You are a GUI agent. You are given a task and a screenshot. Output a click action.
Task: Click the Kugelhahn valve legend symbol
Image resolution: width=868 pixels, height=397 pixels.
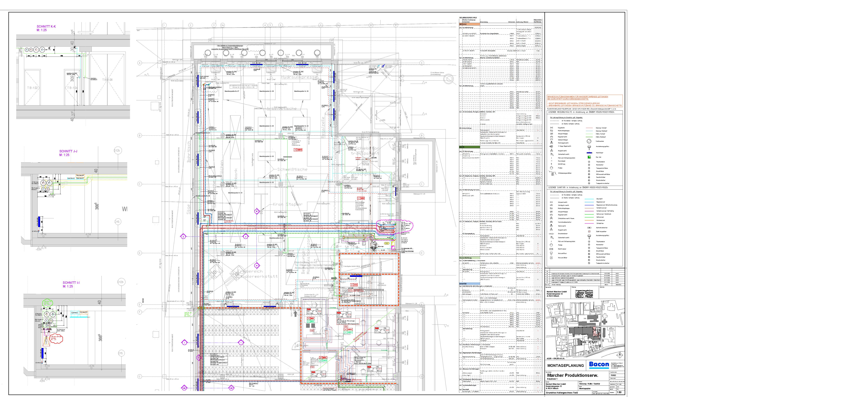552,128
